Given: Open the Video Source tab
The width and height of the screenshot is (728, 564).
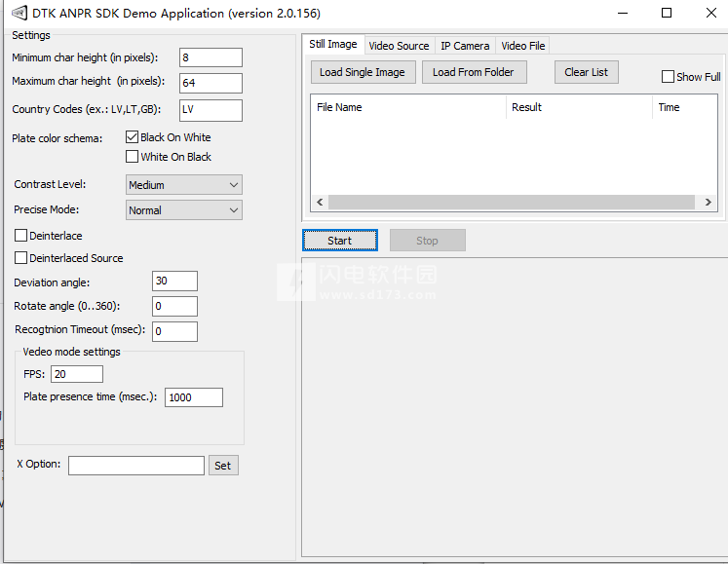Looking at the screenshot, I should coord(399,46).
